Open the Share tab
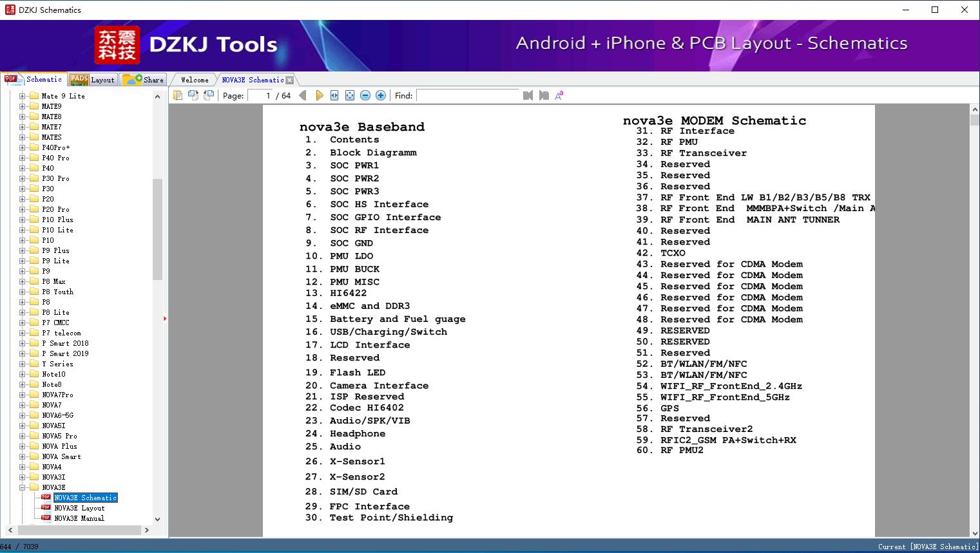 pos(143,80)
